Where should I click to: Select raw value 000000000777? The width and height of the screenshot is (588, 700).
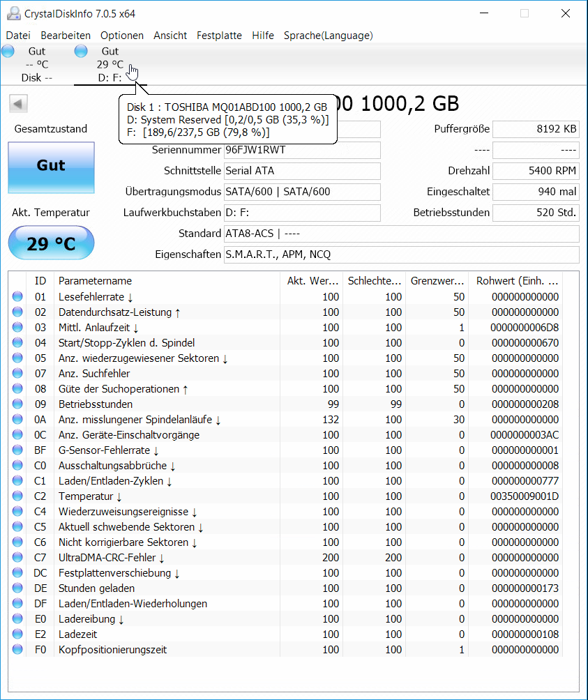click(x=525, y=481)
